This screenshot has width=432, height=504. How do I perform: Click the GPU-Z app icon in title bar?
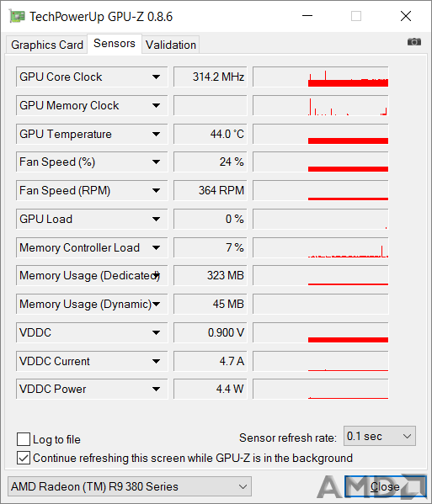17,16
